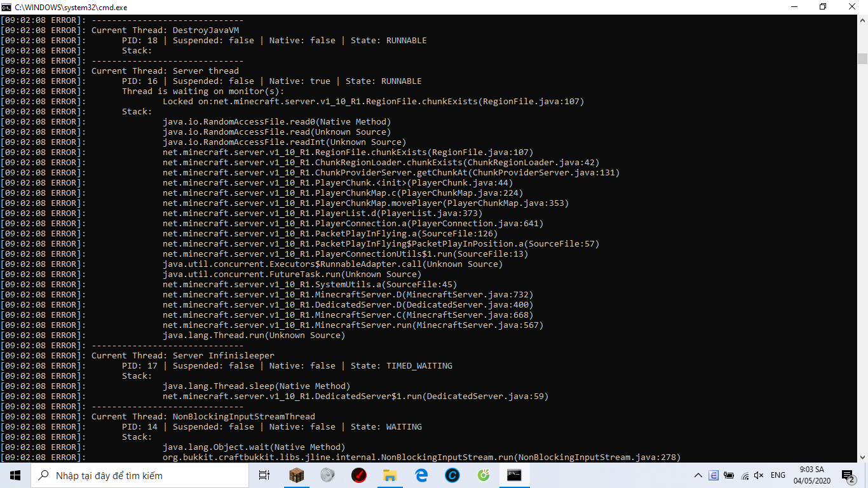Click the 'PID: 18' line
The width and height of the screenshot is (868, 488).
click(275, 40)
